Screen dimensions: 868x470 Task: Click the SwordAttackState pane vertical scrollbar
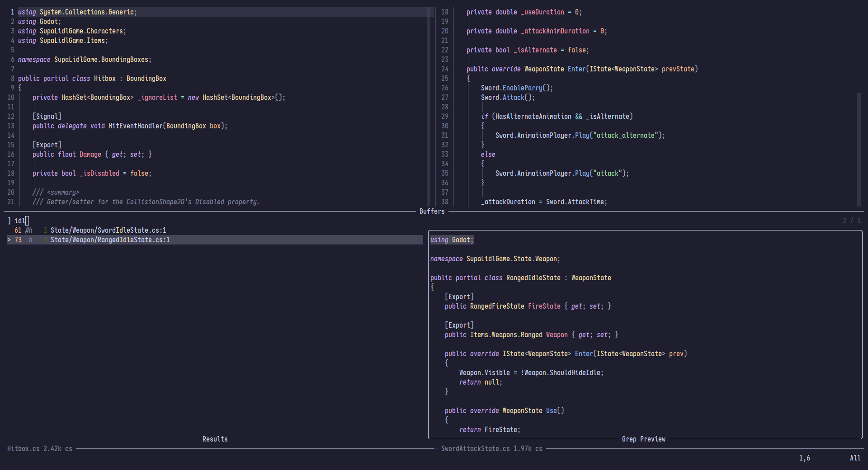pos(859,149)
